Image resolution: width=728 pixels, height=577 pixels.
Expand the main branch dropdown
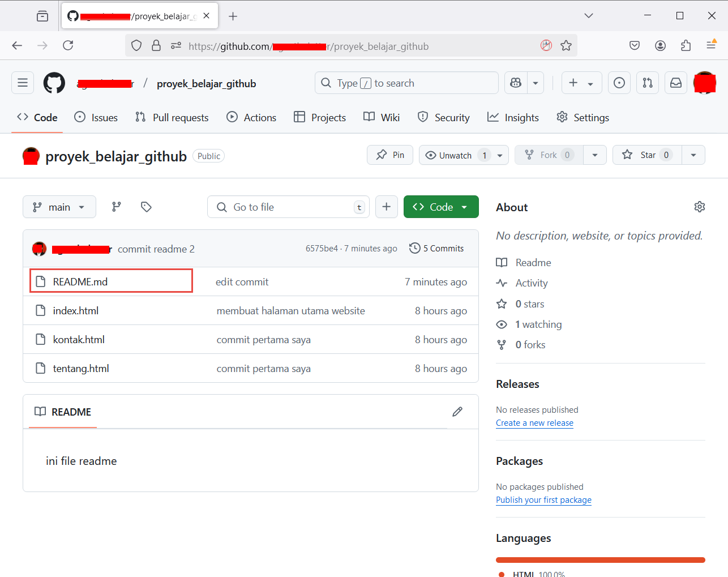coord(59,207)
